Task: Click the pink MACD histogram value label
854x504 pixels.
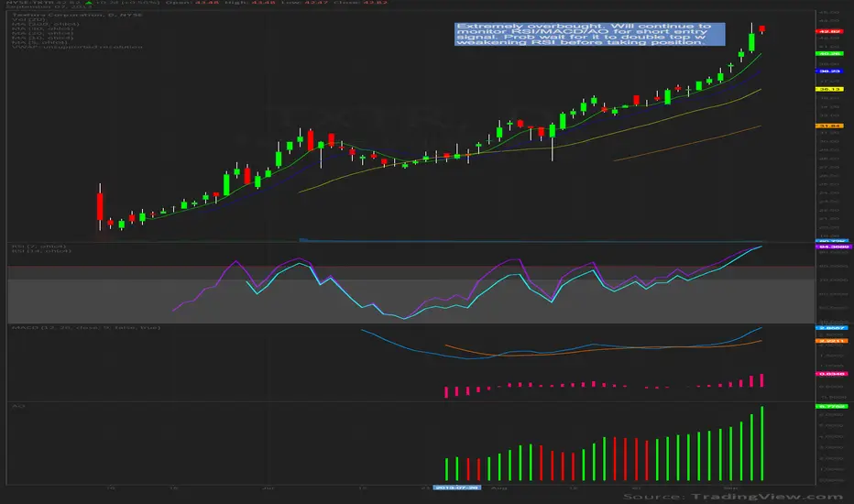Action: coord(832,374)
